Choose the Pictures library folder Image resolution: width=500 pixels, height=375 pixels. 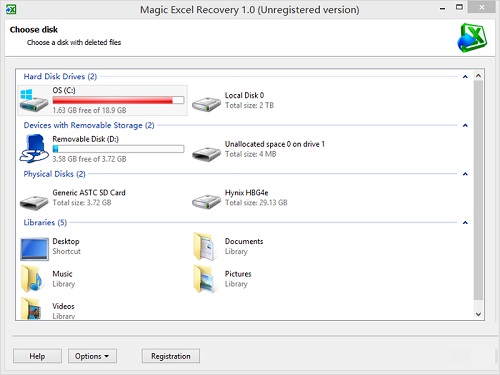tap(204, 279)
